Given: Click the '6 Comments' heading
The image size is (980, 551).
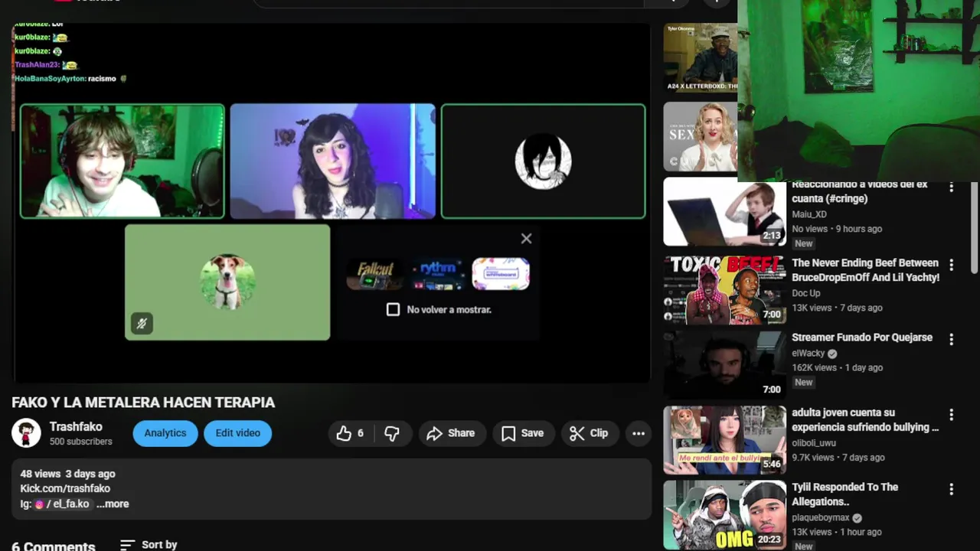Looking at the screenshot, I should pos(54,546).
